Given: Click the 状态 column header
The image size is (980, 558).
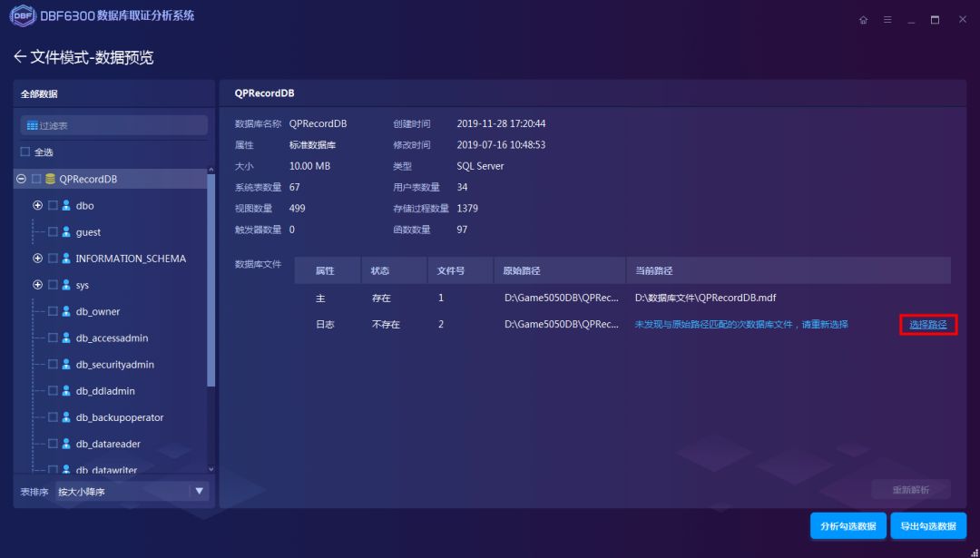Looking at the screenshot, I should point(394,270).
